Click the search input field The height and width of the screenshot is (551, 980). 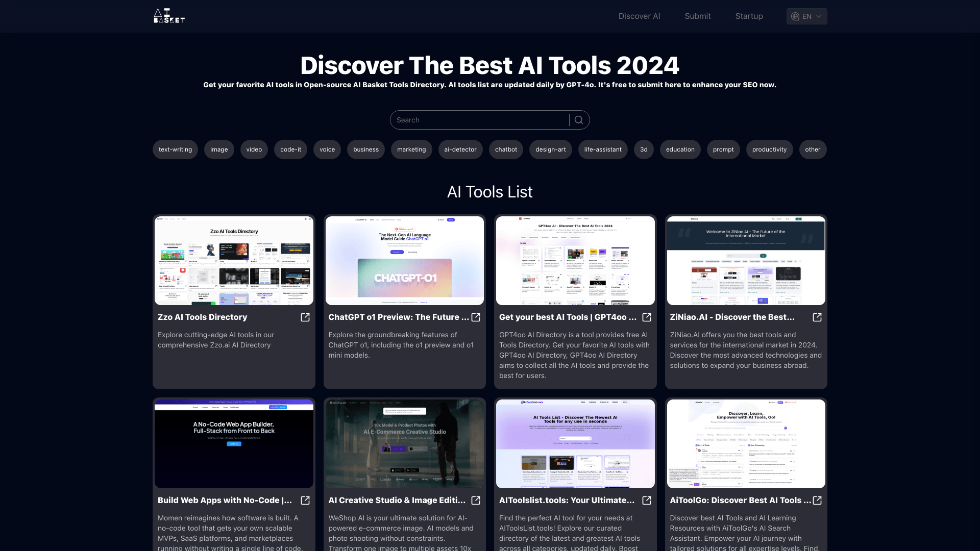[x=482, y=120]
